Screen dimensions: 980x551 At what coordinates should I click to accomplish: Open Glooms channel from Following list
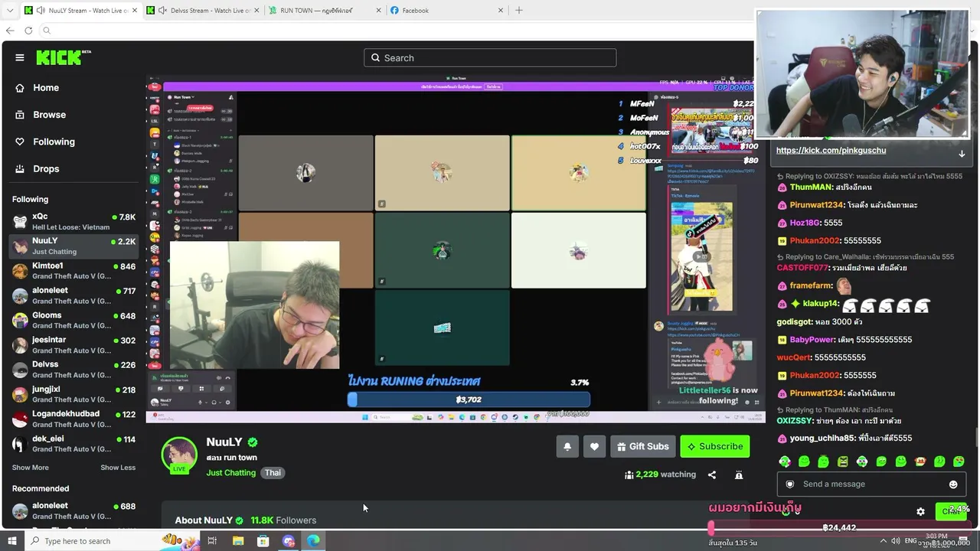[x=73, y=321]
